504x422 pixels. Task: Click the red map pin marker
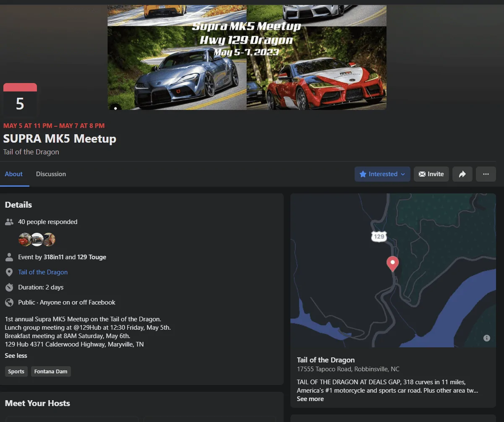pyautogui.click(x=392, y=264)
